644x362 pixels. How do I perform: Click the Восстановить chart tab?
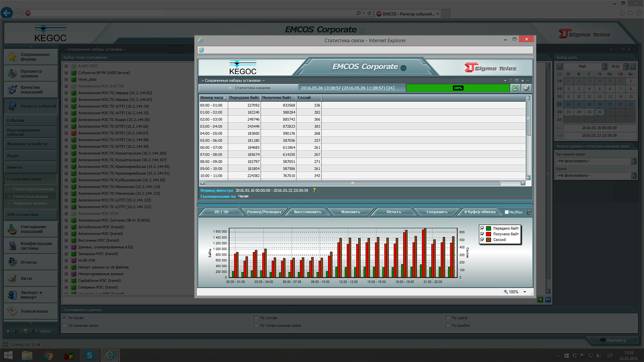coord(307,212)
